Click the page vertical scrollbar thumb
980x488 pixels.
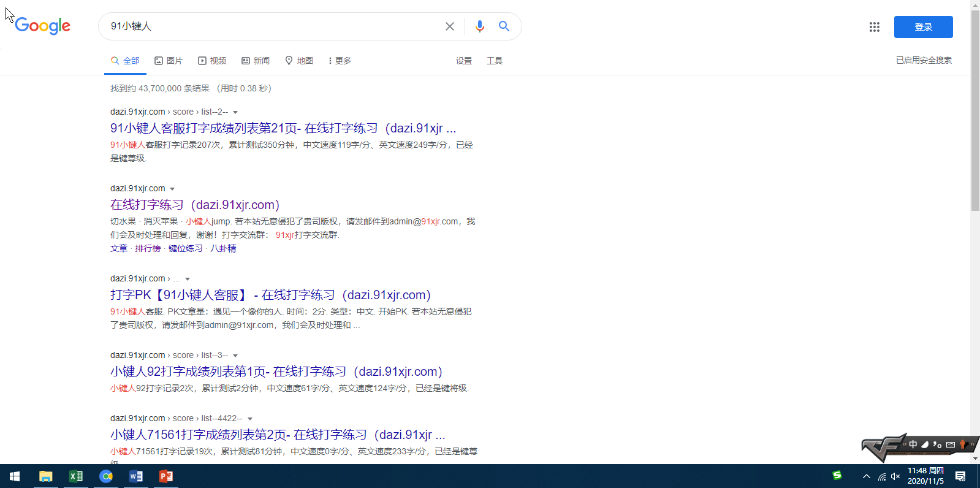click(975, 110)
